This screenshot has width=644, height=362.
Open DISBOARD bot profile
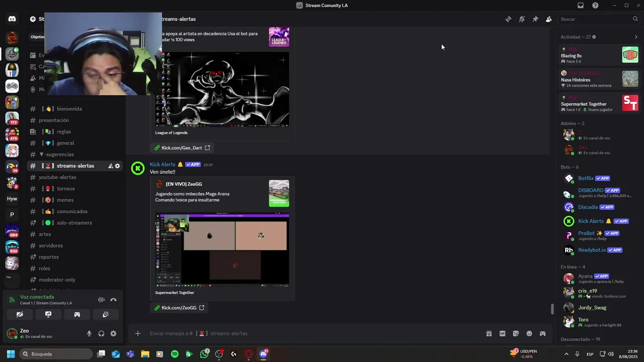click(599, 193)
